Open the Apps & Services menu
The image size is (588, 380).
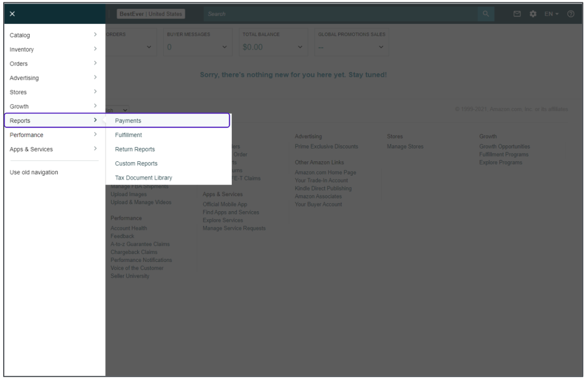pyautogui.click(x=31, y=149)
